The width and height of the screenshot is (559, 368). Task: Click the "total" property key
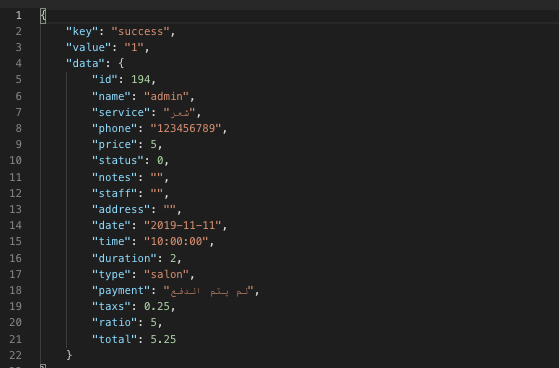(114, 339)
